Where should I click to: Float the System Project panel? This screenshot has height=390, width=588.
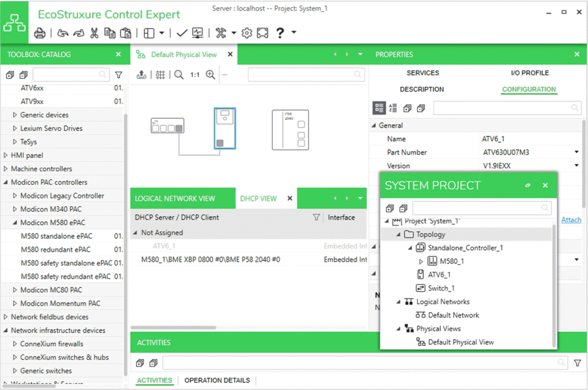(528, 185)
